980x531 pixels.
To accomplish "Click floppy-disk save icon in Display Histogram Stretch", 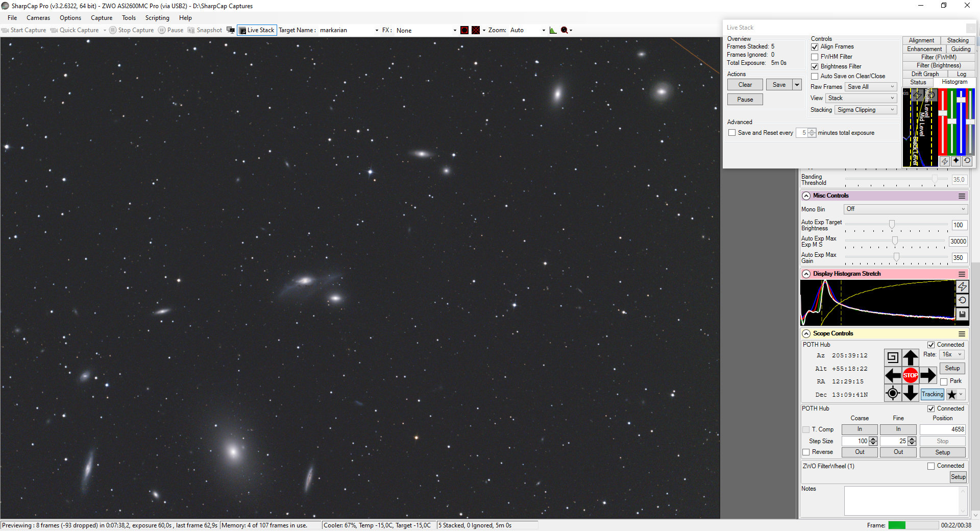I will [x=962, y=314].
